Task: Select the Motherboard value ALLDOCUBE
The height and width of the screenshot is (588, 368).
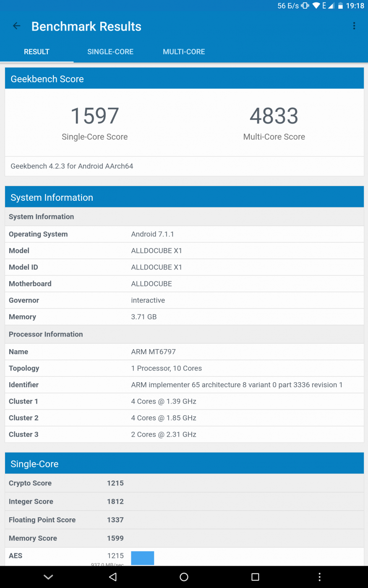Action: pyautogui.click(x=151, y=284)
